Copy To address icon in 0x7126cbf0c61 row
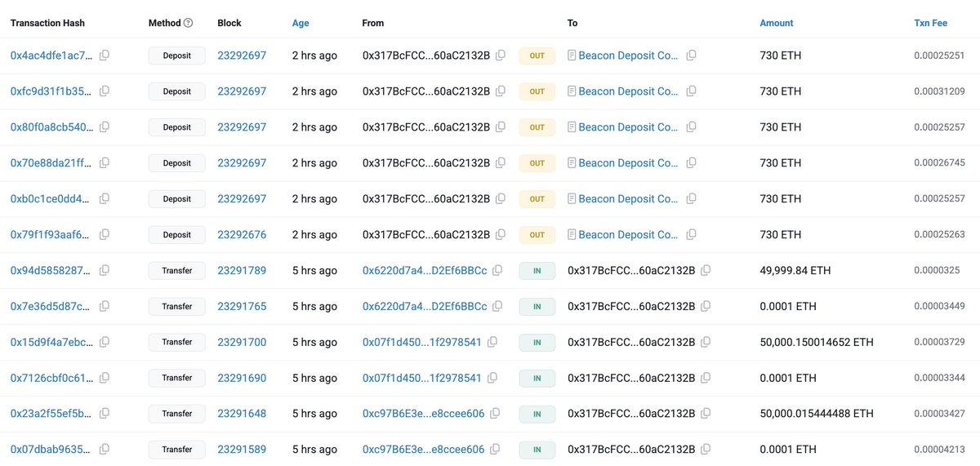Image resolution: width=980 pixels, height=466 pixels. point(706,378)
